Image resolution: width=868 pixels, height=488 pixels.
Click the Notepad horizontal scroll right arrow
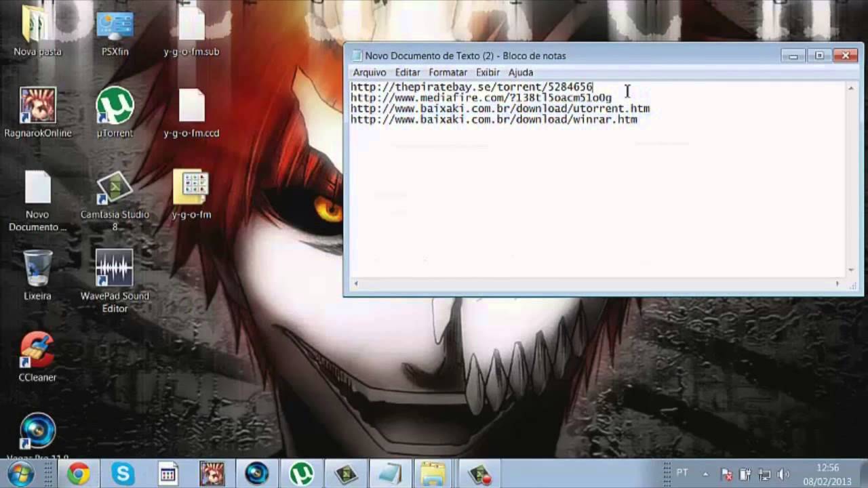[837, 284]
